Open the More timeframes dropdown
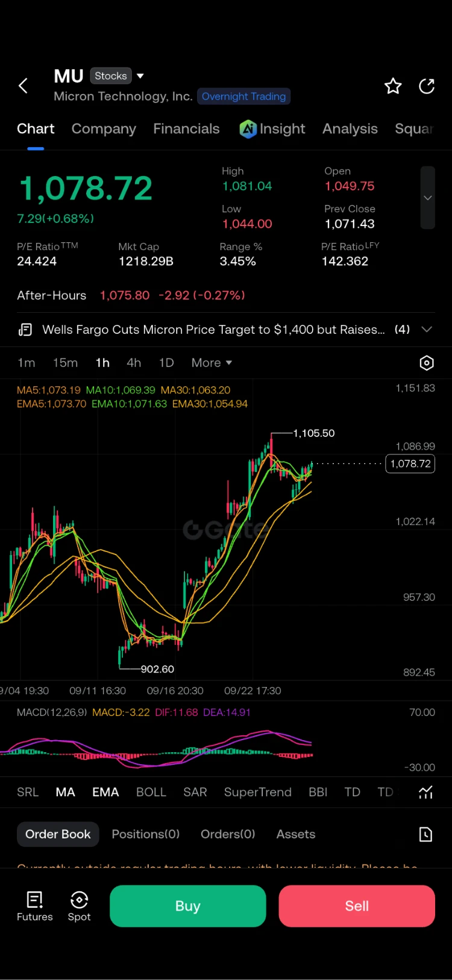The height and width of the screenshot is (980, 452). pyautogui.click(x=212, y=363)
